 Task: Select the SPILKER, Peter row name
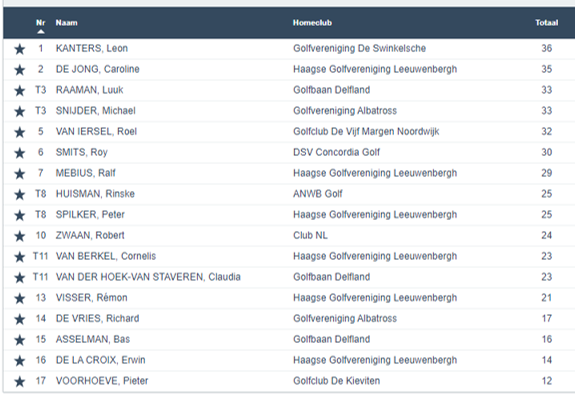coord(90,214)
